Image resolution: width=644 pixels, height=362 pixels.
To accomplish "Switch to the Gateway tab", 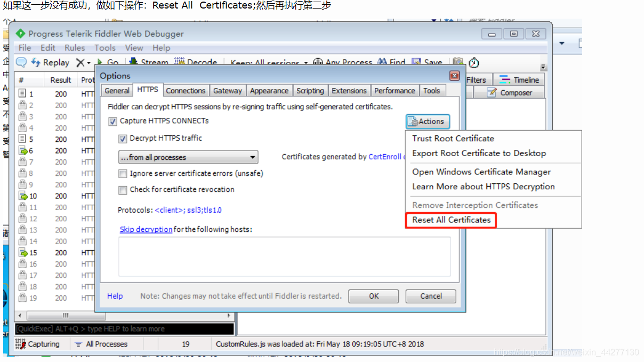I will 228,91.
